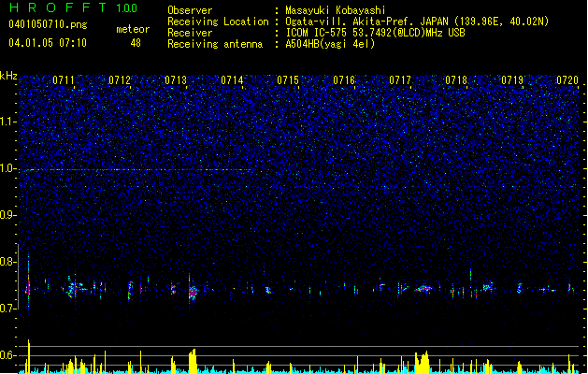The height and width of the screenshot is (374, 588).
Task: Click the 1.0 kHz axis label
Action: (x=8, y=168)
